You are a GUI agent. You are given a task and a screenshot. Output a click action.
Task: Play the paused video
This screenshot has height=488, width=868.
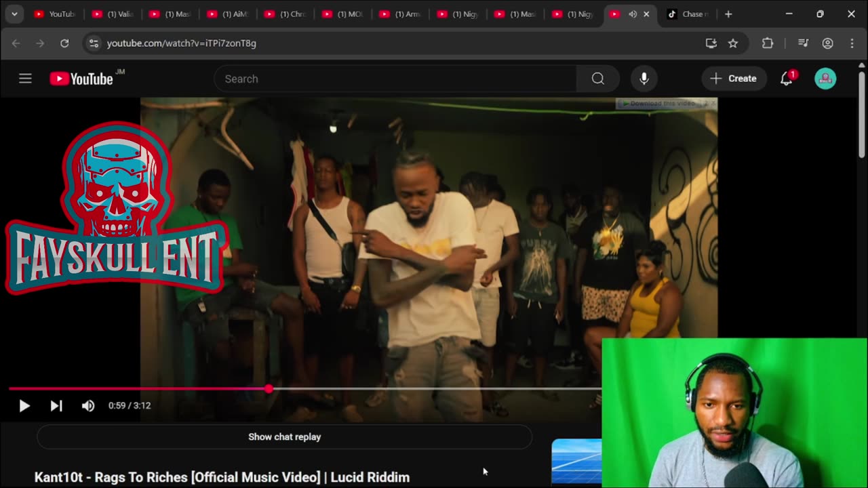tap(24, 406)
